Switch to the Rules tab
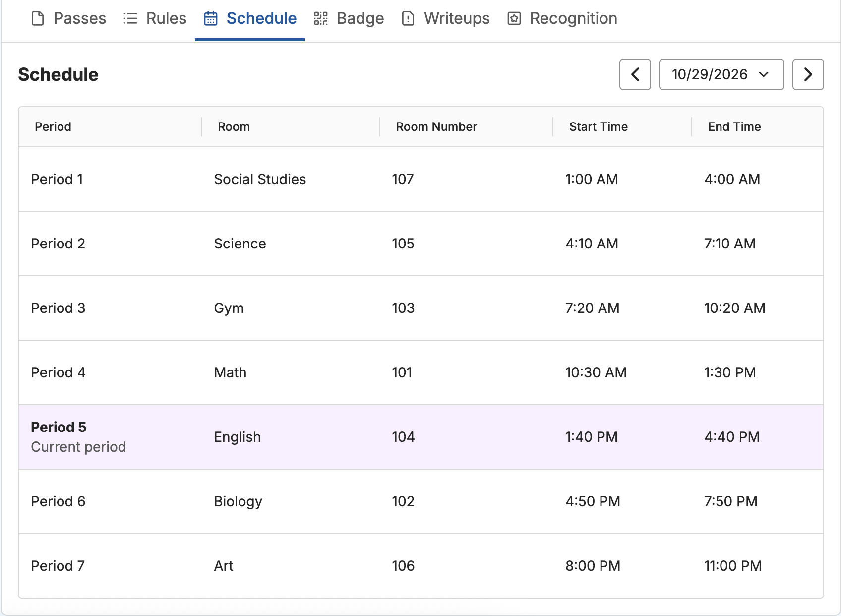 point(155,19)
